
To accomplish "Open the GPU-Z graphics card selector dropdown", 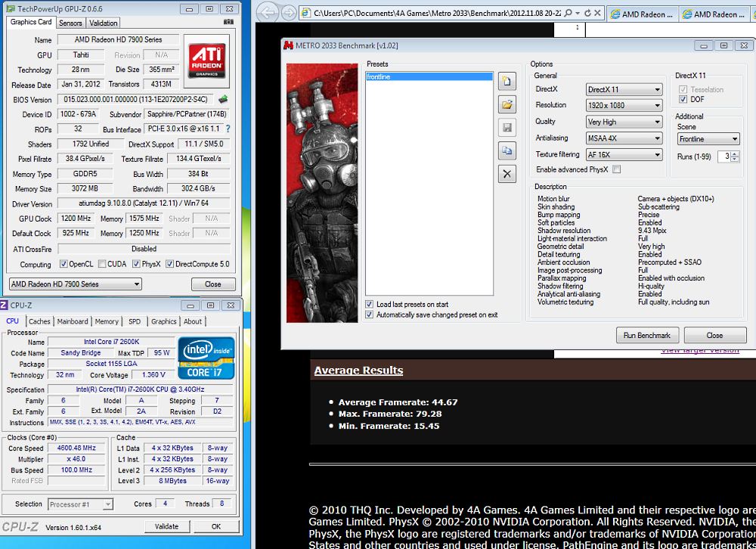I will tap(75, 284).
